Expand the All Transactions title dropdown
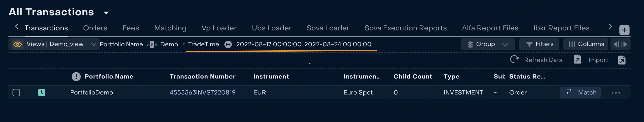Viewport: 644px width, 122px height. click(106, 13)
